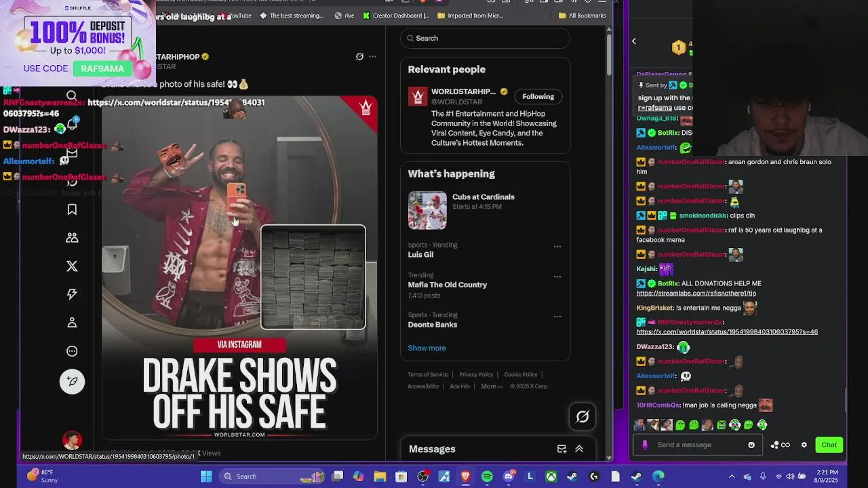Open Profile icon in X sidebar

pyautogui.click(x=72, y=323)
